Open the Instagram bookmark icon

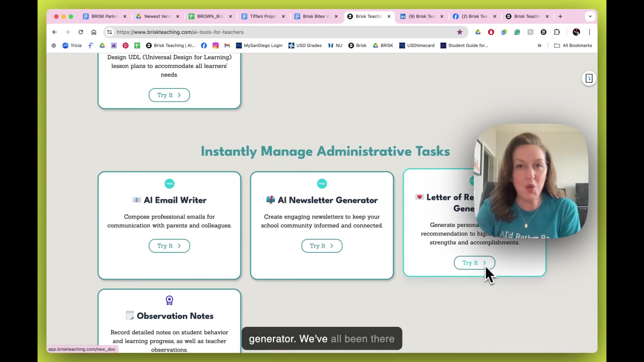216,46
